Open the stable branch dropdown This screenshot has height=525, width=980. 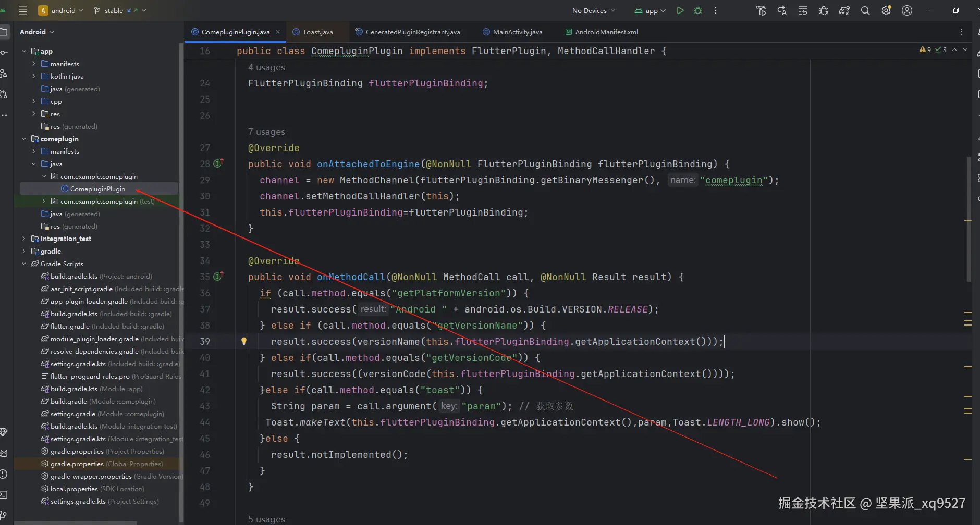[119, 10]
